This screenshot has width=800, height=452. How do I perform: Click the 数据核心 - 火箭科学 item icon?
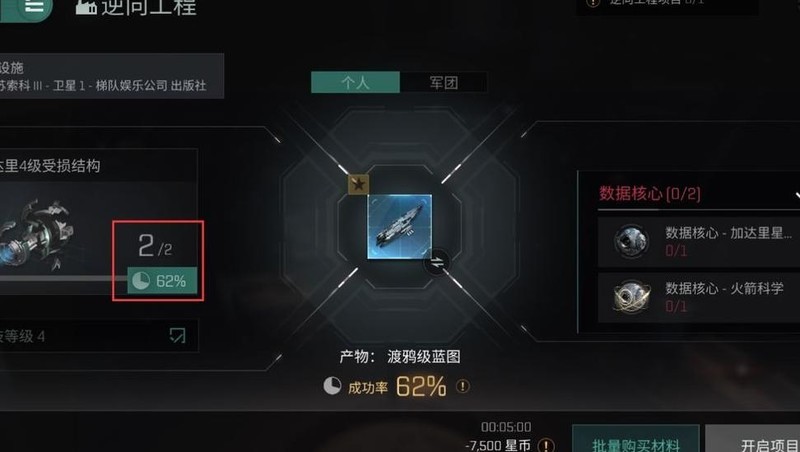click(631, 296)
